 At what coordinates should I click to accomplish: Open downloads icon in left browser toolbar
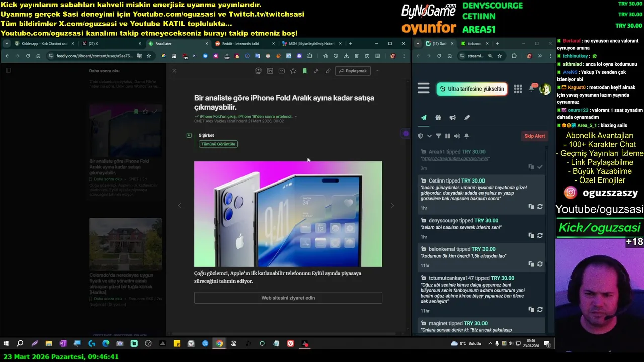coord(346,56)
